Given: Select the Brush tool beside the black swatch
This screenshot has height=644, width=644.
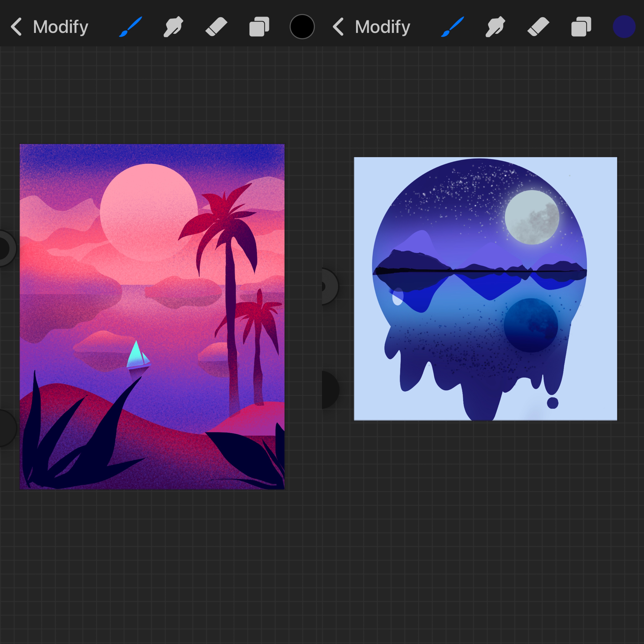Looking at the screenshot, I should tap(130, 27).
